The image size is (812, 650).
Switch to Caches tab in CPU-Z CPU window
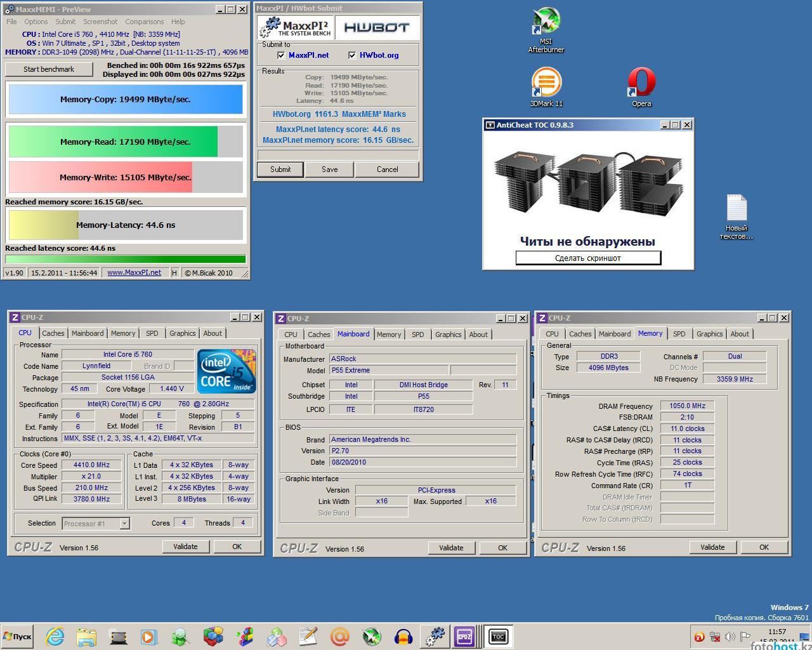(x=53, y=333)
